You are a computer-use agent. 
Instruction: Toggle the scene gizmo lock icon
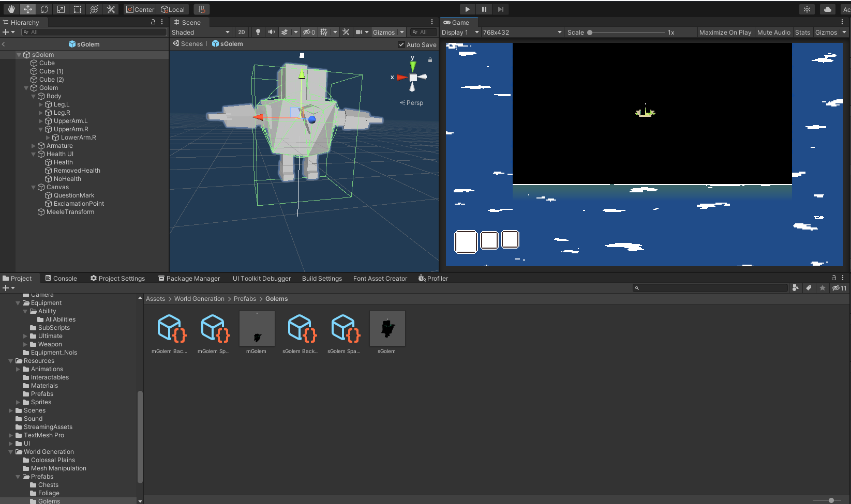tap(430, 60)
